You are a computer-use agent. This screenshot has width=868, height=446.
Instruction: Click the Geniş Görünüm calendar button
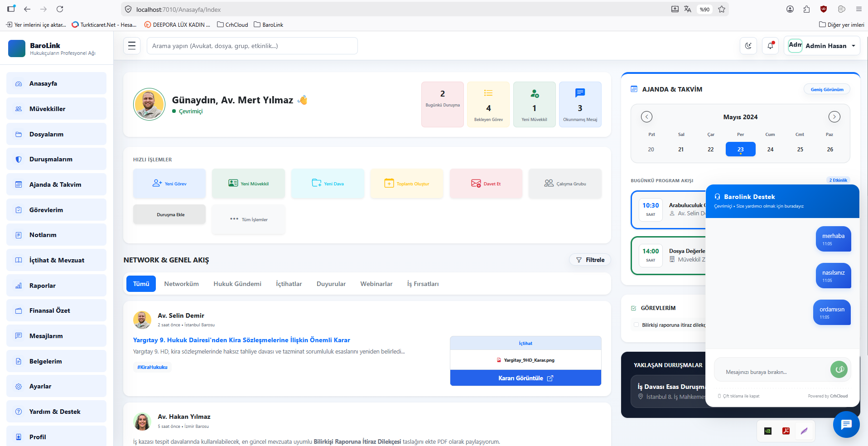(x=827, y=89)
